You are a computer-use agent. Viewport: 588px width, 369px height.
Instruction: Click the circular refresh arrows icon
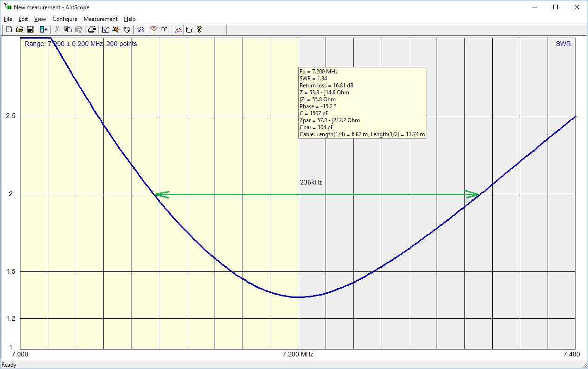pos(127,30)
